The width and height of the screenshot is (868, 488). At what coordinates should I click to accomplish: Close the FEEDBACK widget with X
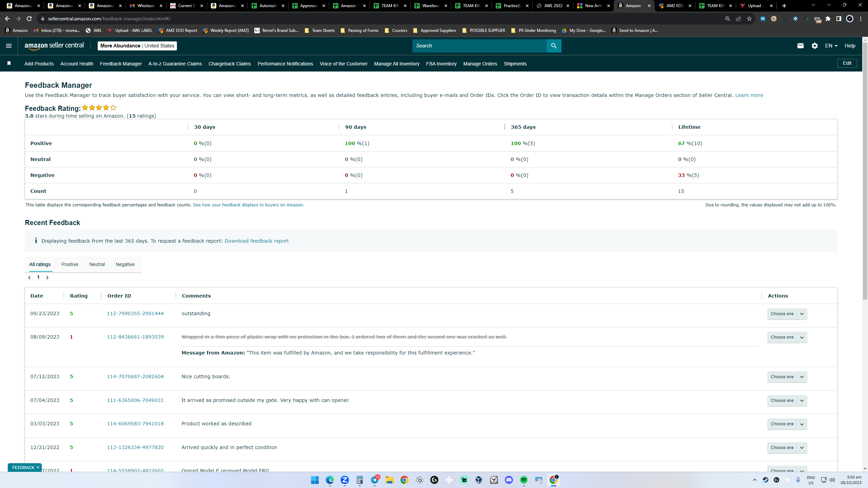click(38, 467)
